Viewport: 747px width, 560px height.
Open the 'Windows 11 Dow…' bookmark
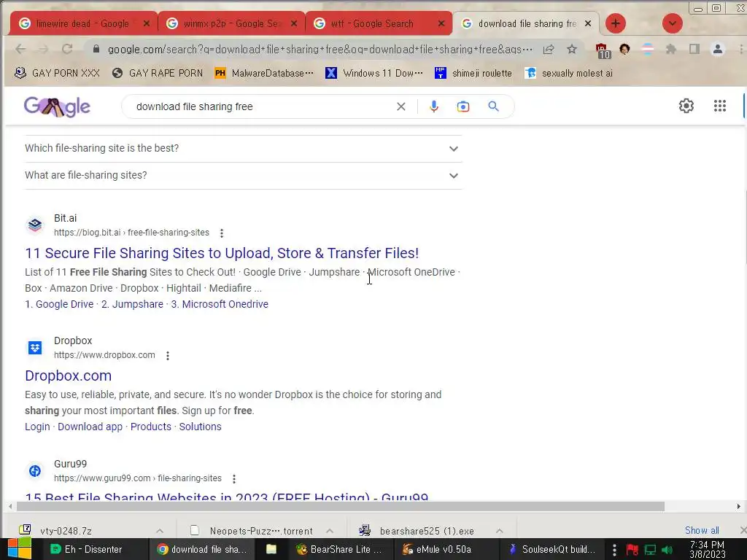(374, 73)
